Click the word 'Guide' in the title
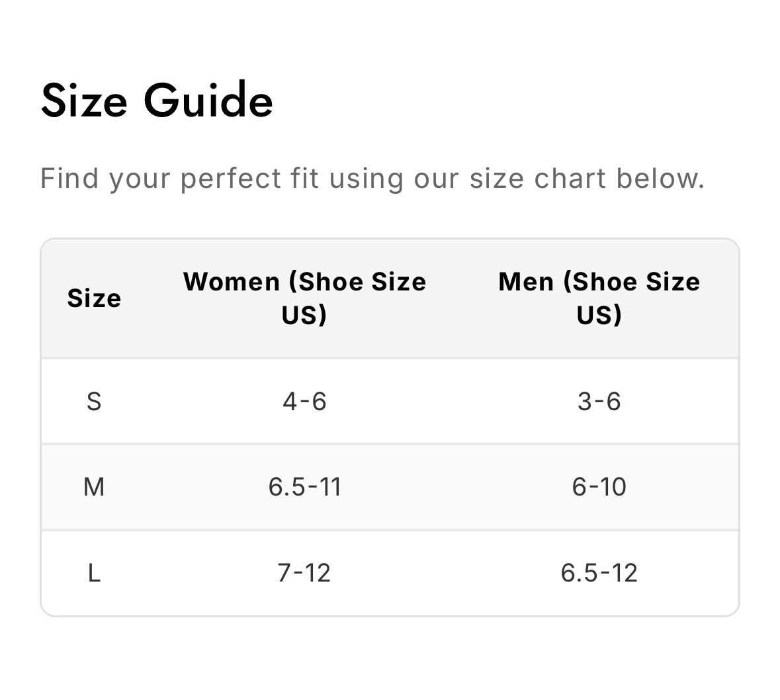780x700 pixels. coord(208,101)
